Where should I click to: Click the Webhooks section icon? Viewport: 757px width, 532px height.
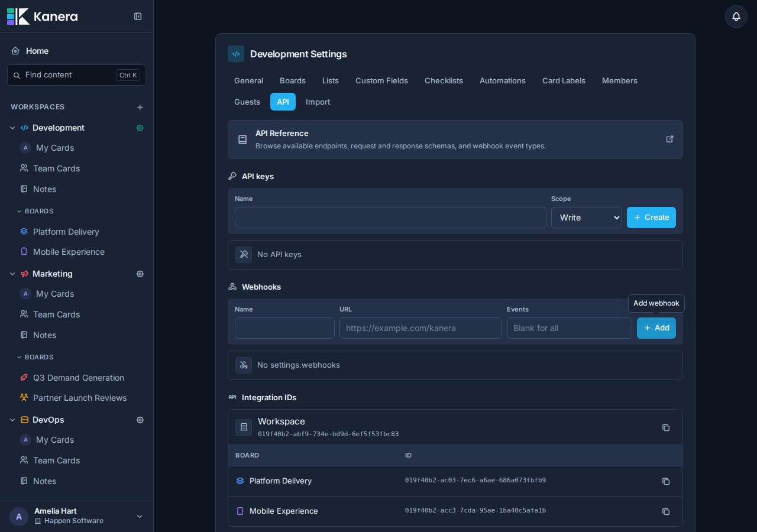click(232, 287)
